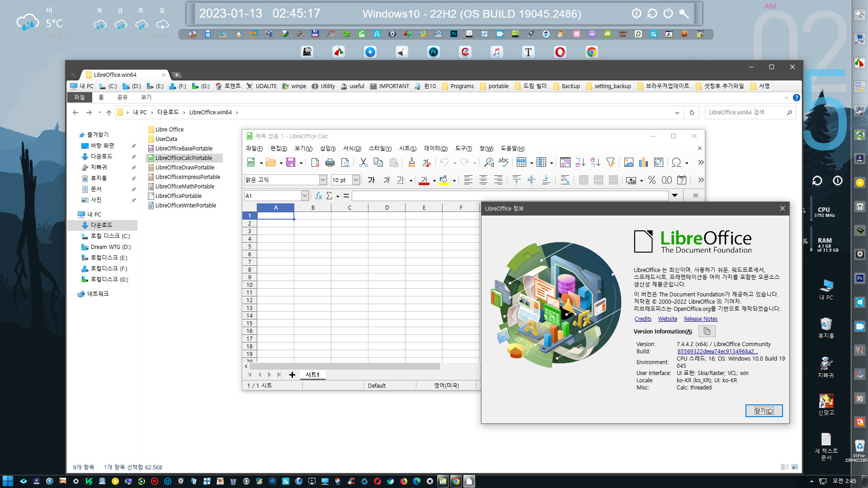Click the Copy icon in Calc toolbar
This screenshot has height=488, width=868.
point(378,163)
